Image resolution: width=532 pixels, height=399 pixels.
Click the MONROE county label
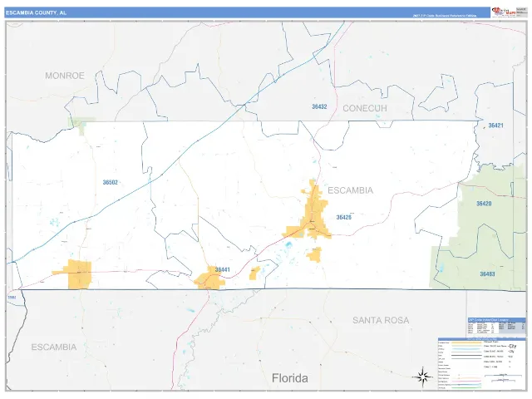[x=65, y=76]
